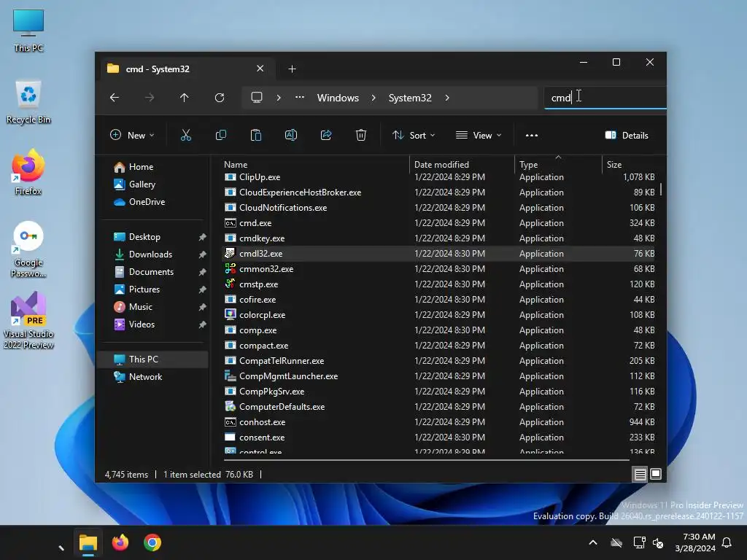Viewport: 747px width, 560px height.
Task: Unpin Music from Quick access
Action: click(x=203, y=307)
